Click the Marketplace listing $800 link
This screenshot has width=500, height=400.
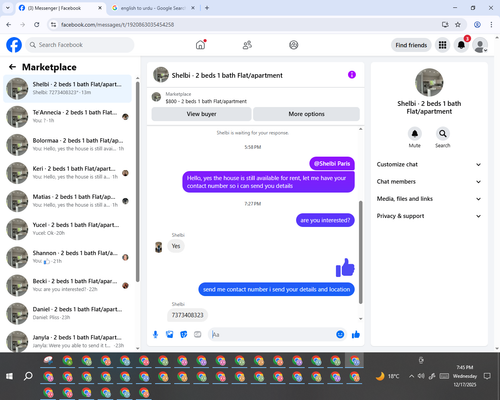coord(206,101)
